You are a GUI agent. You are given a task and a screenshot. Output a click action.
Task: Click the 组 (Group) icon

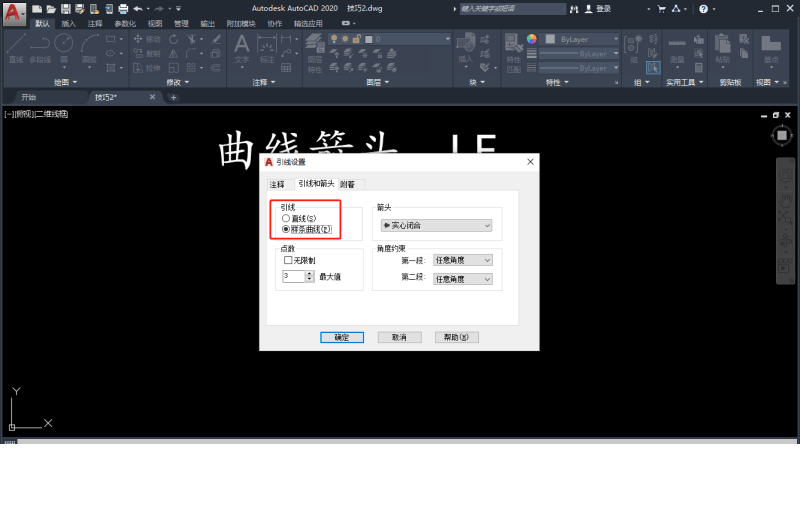(x=633, y=48)
